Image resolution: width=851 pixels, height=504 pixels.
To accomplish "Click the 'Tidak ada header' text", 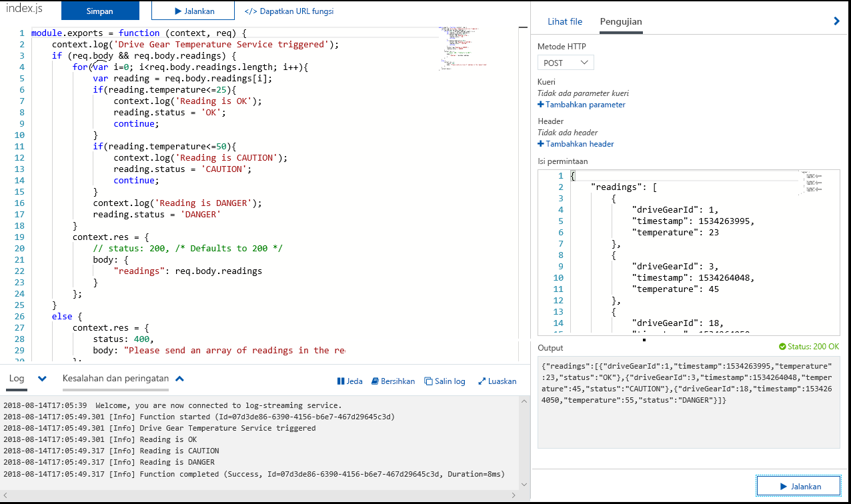I will [x=568, y=133].
